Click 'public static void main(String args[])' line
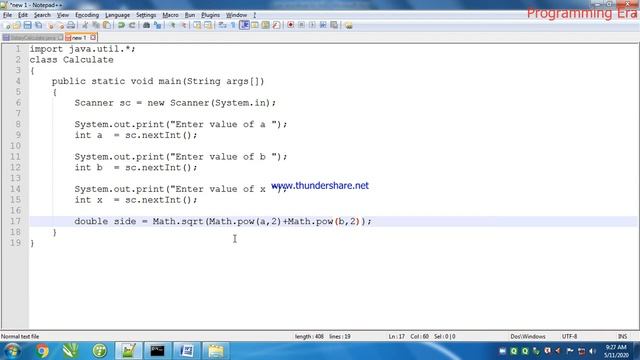Screen dimensions: 640x360 click(158, 81)
